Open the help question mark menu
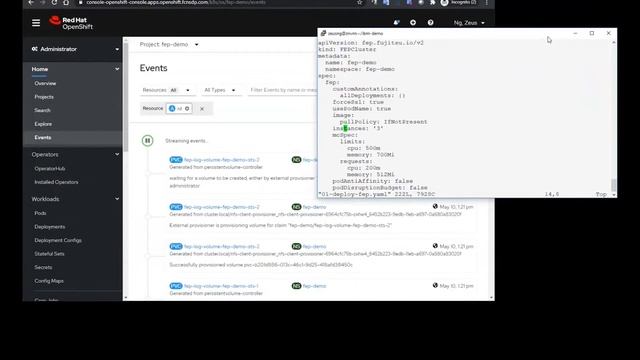640x360 pixels. (x=430, y=23)
